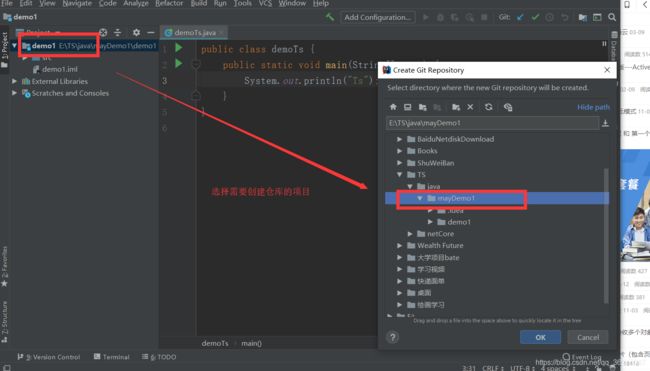Expand BaiduNetdiskDownload folder
Viewport: 650px width, 371px height.
click(400, 139)
